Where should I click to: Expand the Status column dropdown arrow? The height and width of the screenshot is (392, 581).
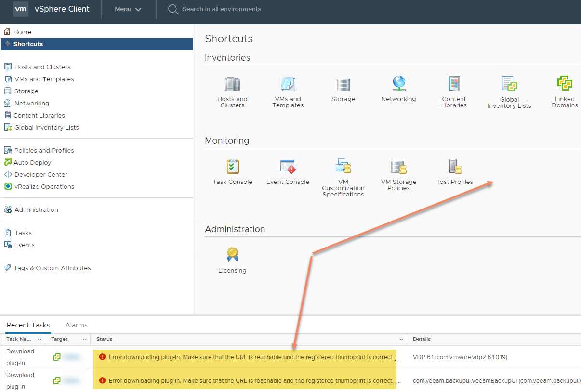[401, 340]
